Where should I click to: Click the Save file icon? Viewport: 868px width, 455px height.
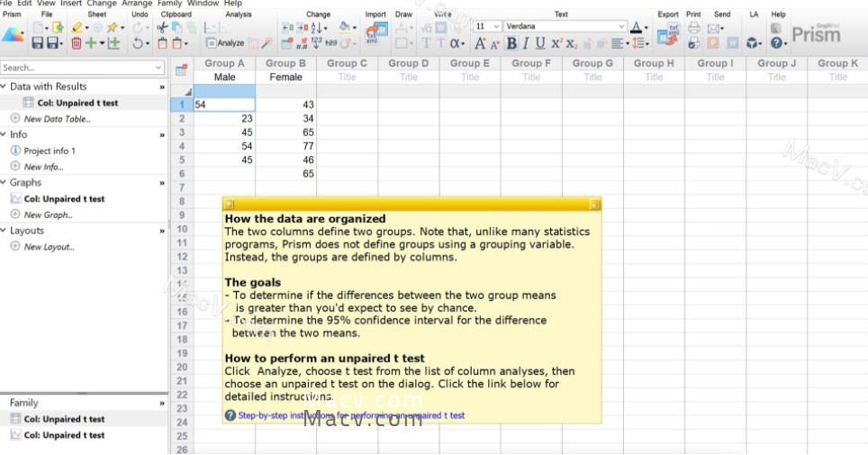(38, 42)
